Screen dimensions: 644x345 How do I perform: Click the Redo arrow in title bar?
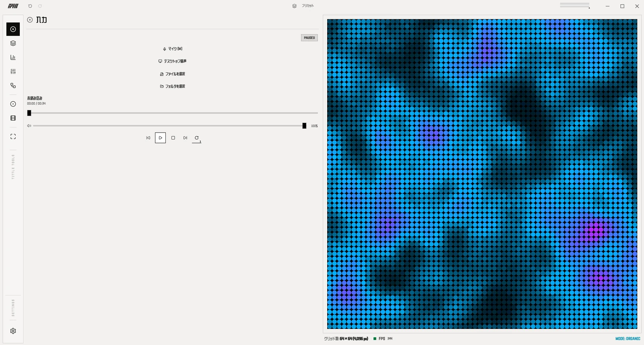pos(40,6)
